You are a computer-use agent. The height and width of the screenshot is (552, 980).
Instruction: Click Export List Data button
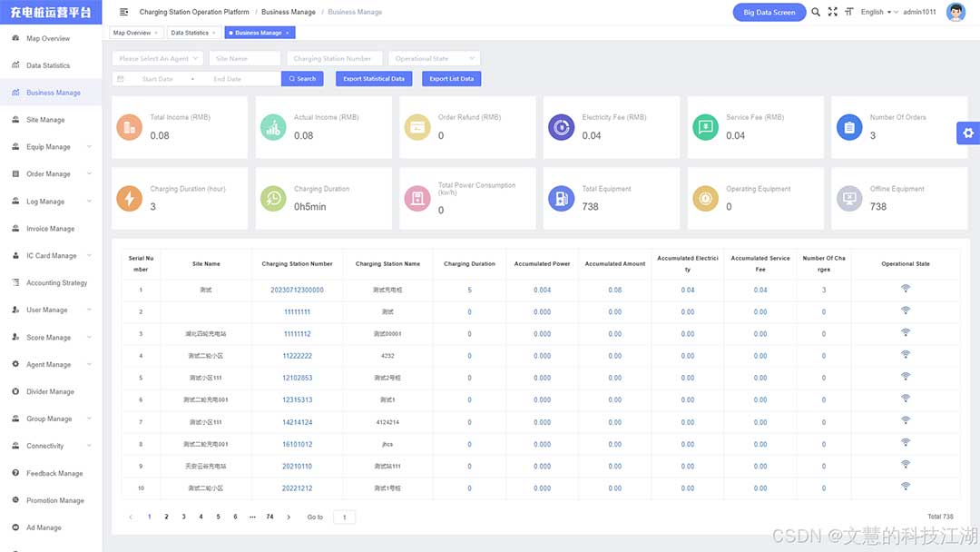click(451, 79)
